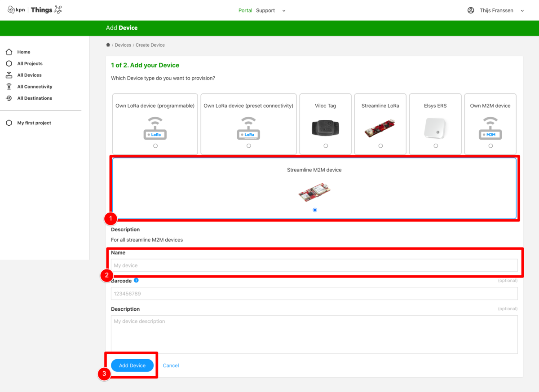This screenshot has width=539, height=392.
Task: Select the Streamline M2M device radio button
Action: pos(315,210)
